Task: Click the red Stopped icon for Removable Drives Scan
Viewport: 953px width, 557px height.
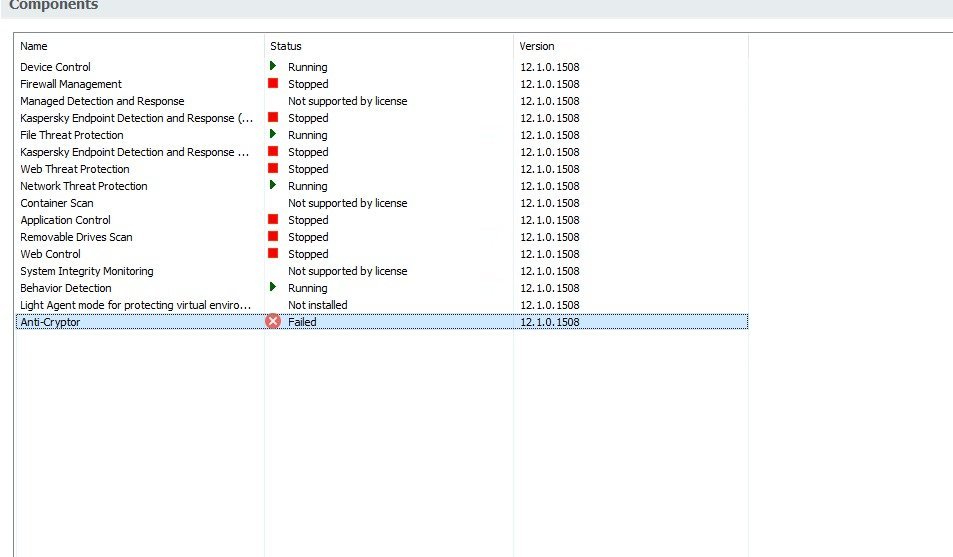Action: tap(273, 236)
